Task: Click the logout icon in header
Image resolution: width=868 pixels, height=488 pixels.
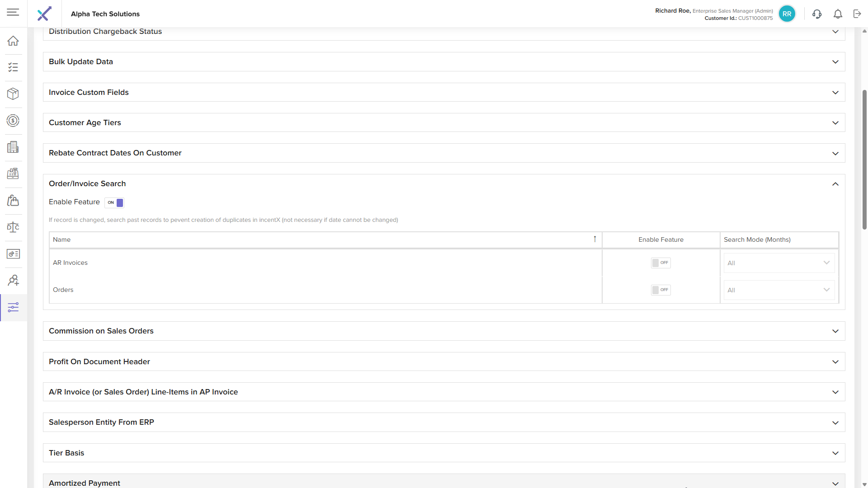Action: [x=857, y=14]
